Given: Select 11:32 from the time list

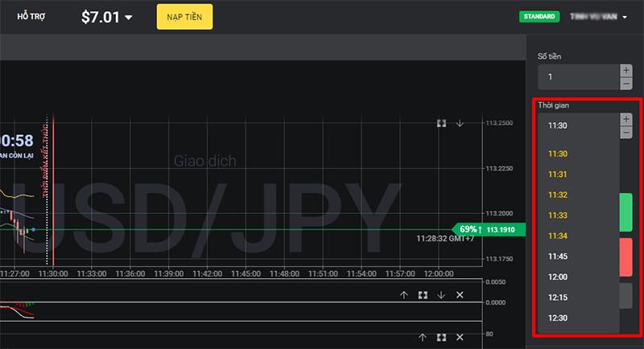Looking at the screenshot, I should 558,195.
